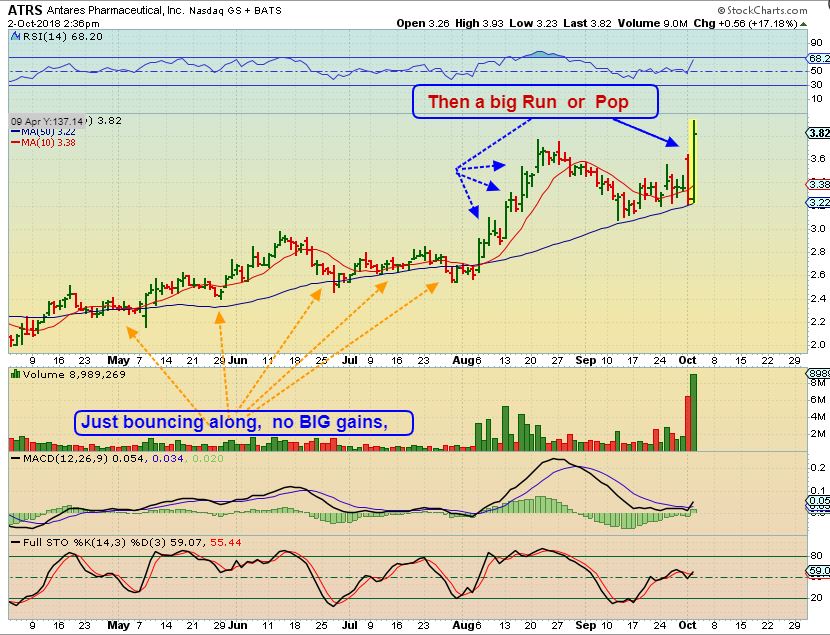This screenshot has width=830, height=635.
Task: Click the 90 level on RSI axis
Action: click(817, 43)
